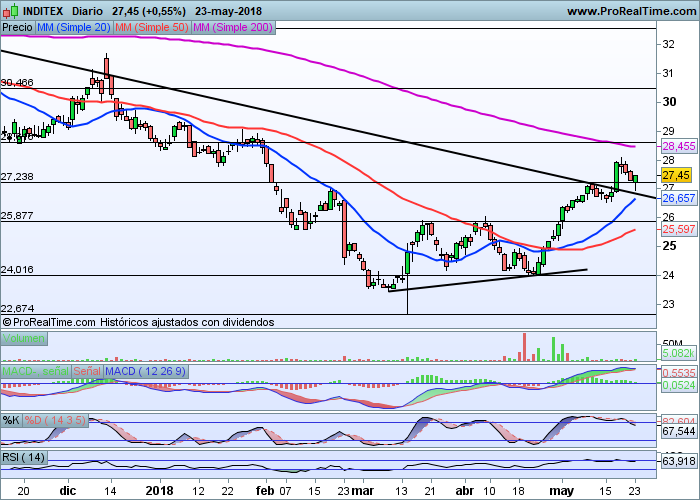Viewport: 700px width, 500px height.
Task: Click the 24,016 horizontal level label
Action: click(x=17, y=270)
